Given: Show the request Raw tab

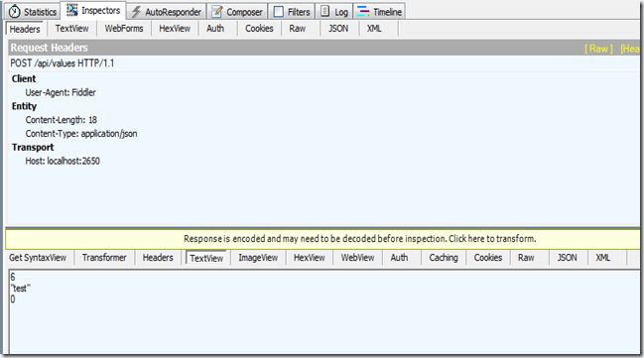Looking at the screenshot, I should [x=297, y=29].
